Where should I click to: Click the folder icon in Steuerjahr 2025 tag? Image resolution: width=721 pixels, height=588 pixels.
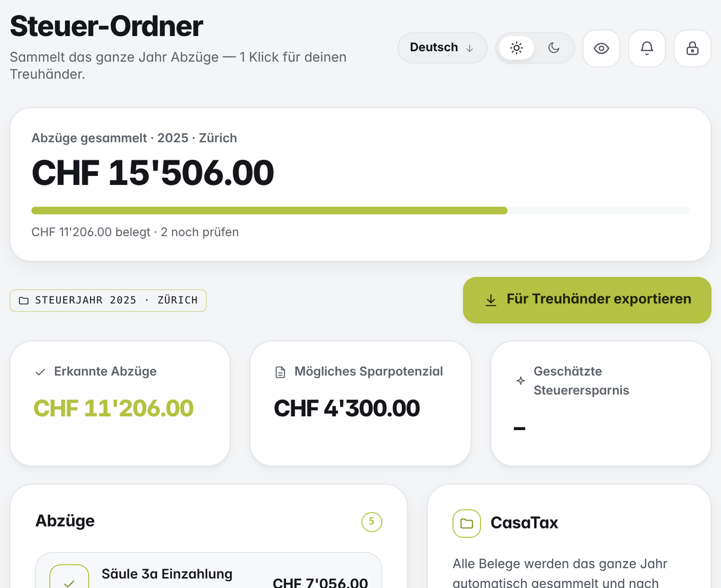point(23,300)
